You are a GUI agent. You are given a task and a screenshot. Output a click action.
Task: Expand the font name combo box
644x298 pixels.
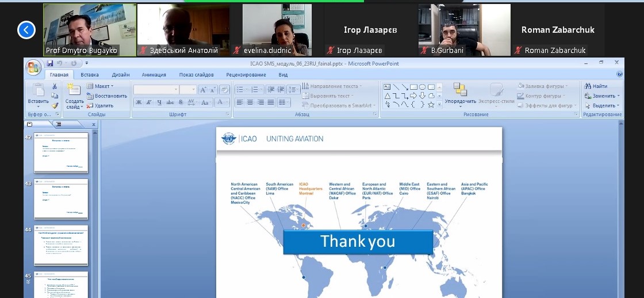click(x=175, y=90)
